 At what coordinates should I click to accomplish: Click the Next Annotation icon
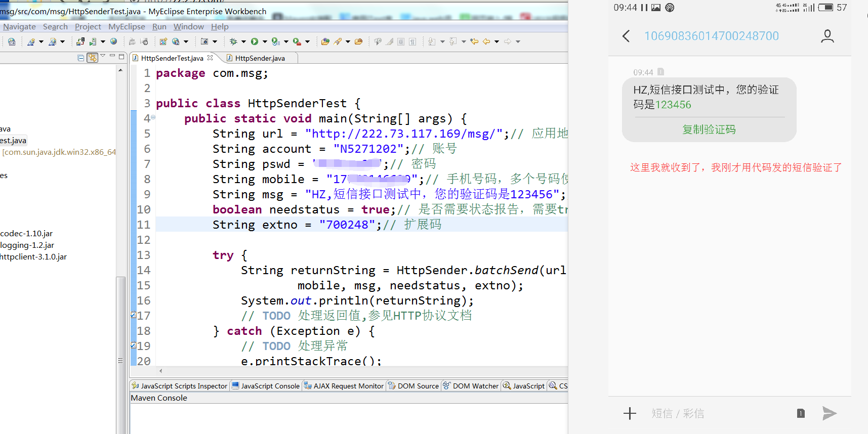[x=431, y=41]
